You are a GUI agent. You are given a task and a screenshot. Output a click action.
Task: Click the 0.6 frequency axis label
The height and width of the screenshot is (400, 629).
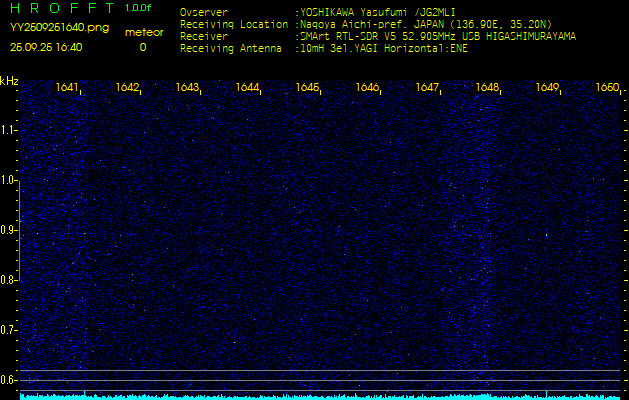pyautogui.click(x=8, y=380)
